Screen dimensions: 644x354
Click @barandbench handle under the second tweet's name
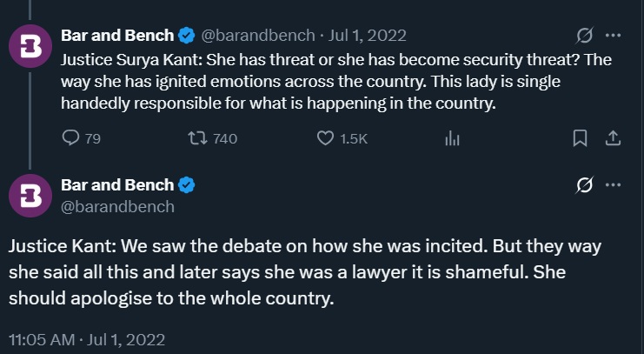click(x=117, y=206)
